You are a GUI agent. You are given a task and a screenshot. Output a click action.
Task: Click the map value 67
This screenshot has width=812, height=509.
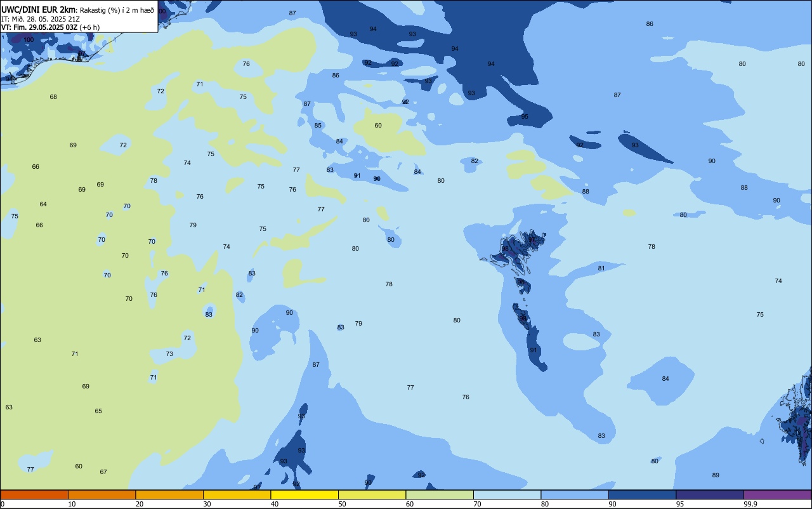click(x=103, y=472)
